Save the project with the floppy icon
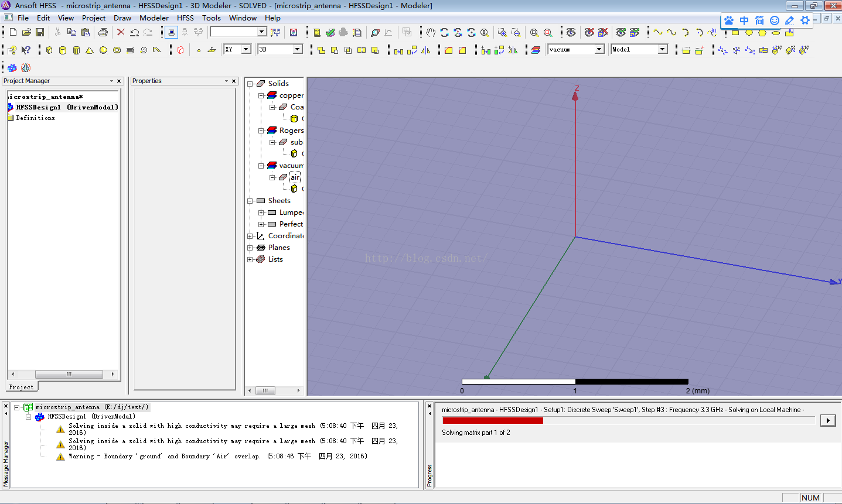 coord(40,32)
